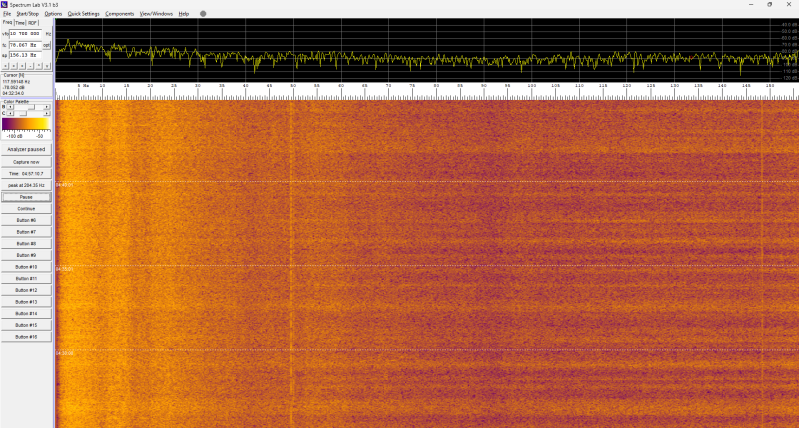
Task: Open the File menu
Action: point(7,14)
